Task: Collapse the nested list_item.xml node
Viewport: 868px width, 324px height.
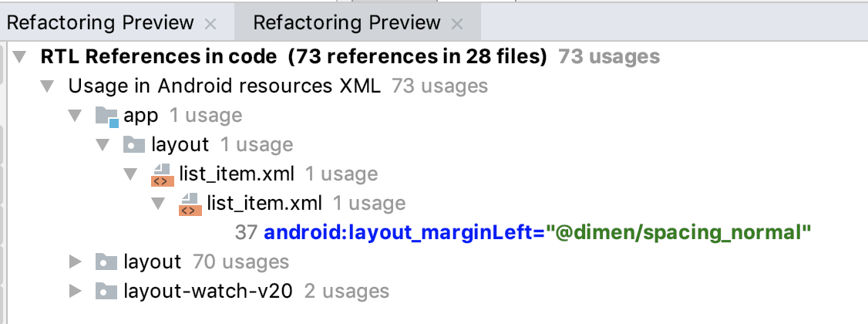Action: (158, 204)
